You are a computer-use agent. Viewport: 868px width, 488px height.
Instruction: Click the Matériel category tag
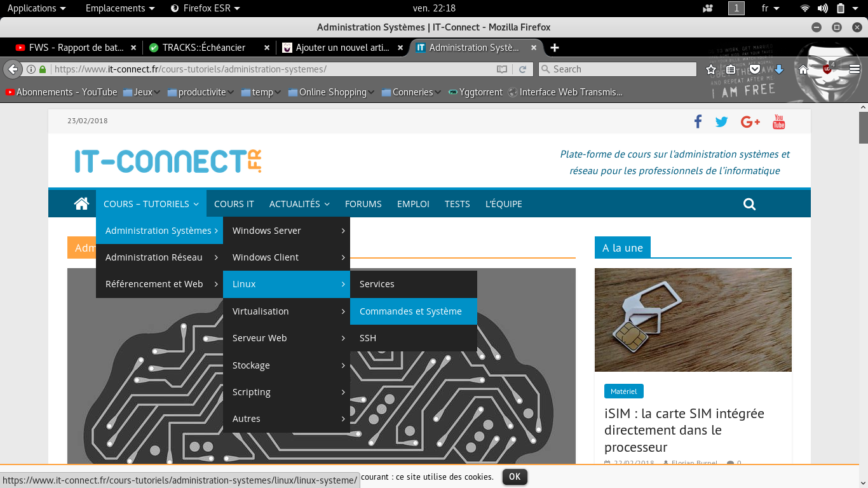[x=624, y=391]
